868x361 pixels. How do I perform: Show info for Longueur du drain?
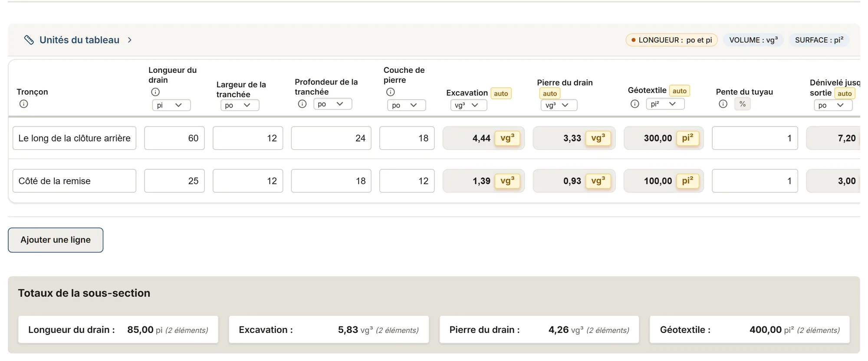point(155,92)
